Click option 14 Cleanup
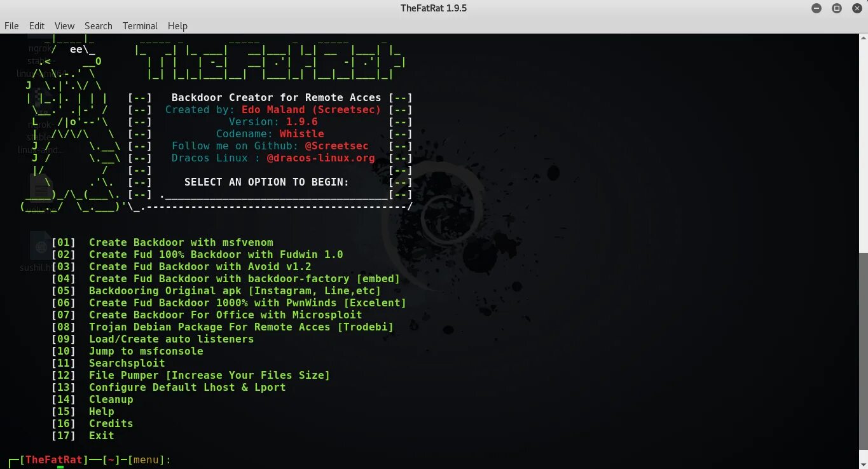This screenshot has width=868, height=469. click(x=92, y=399)
